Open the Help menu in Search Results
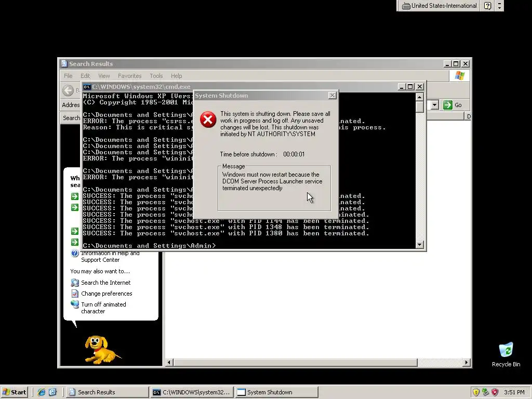The width and height of the screenshot is (532, 399). [176, 76]
